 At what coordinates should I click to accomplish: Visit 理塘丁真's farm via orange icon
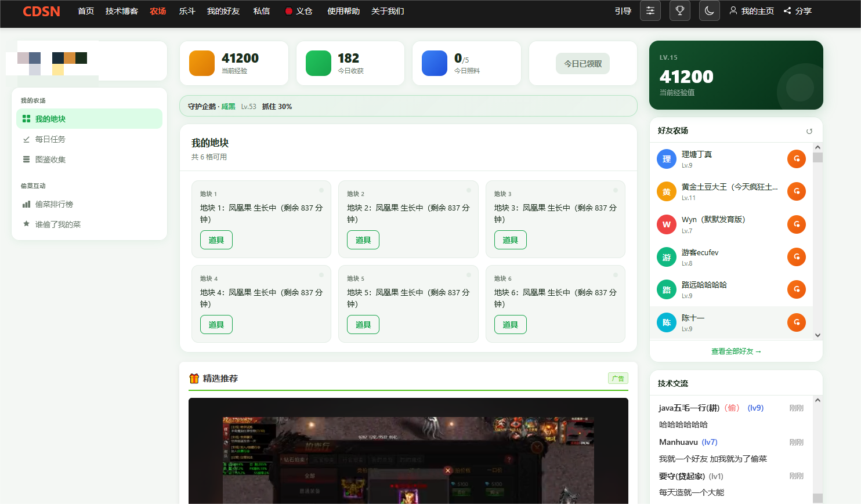coord(796,158)
